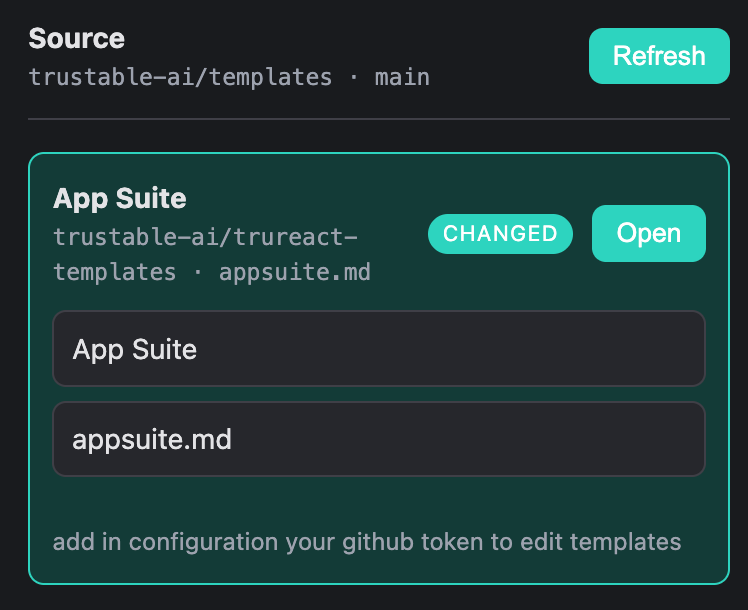This screenshot has width=748, height=610.
Task: Focus the appsuite.md filename field
Action: click(379, 439)
